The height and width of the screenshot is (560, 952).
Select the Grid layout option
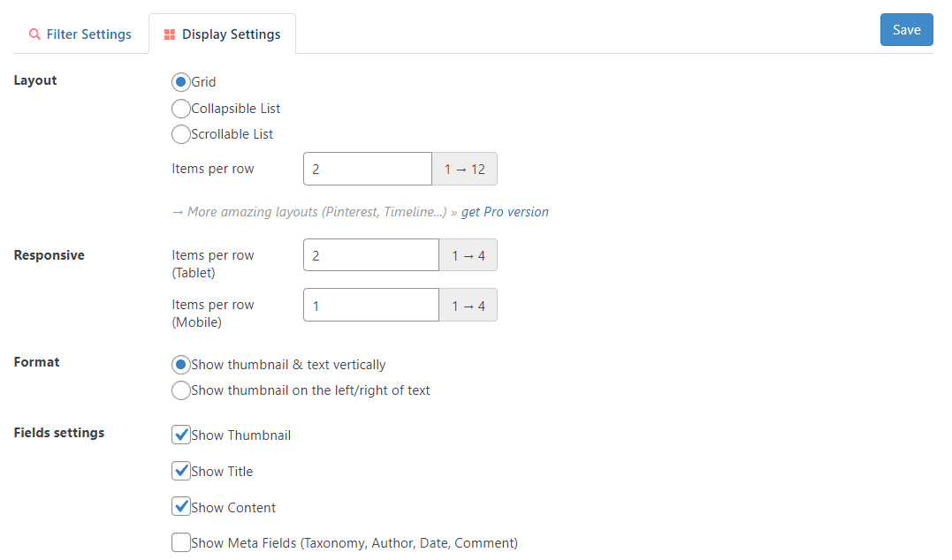tap(180, 81)
